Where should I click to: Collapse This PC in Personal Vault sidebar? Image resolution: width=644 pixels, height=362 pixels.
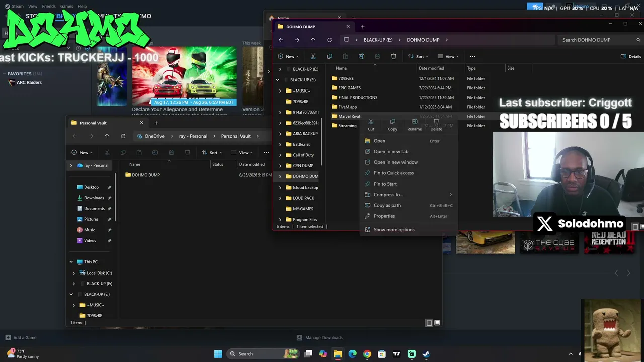[x=71, y=262]
